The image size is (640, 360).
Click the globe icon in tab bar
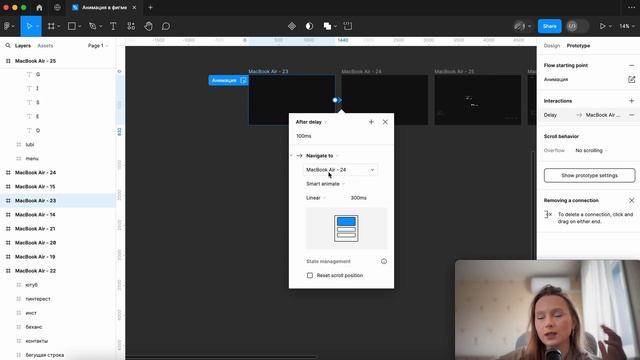(x=57, y=7)
